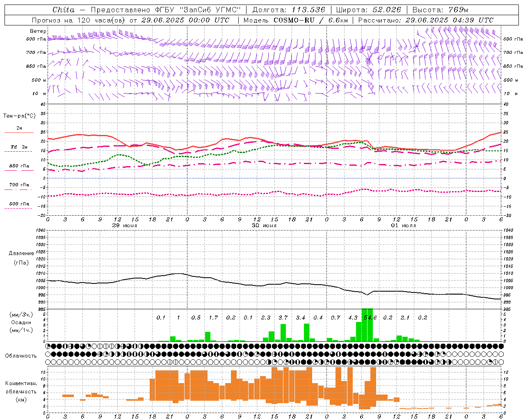Click the 4.3 precipitation value
This screenshot has width=525, height=420.
pos(353,318)
